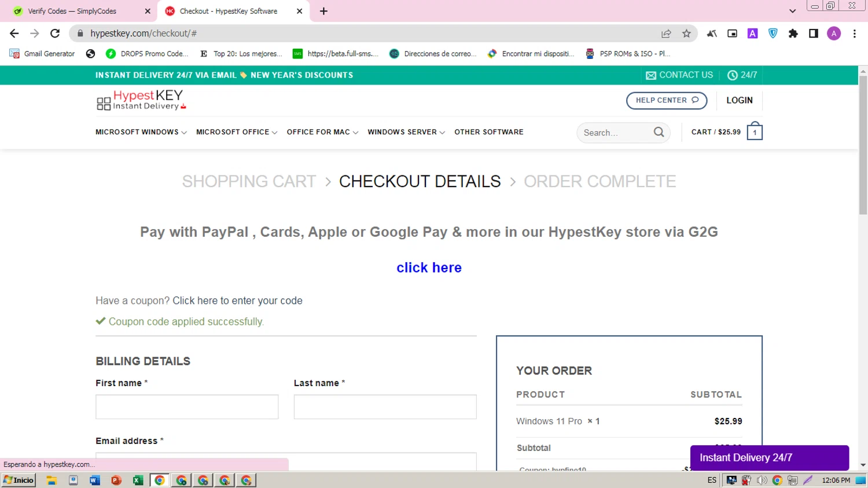Open the Extensions puzzle icon
The width and height of the screenshot is (868, 488).
[793, 34]
